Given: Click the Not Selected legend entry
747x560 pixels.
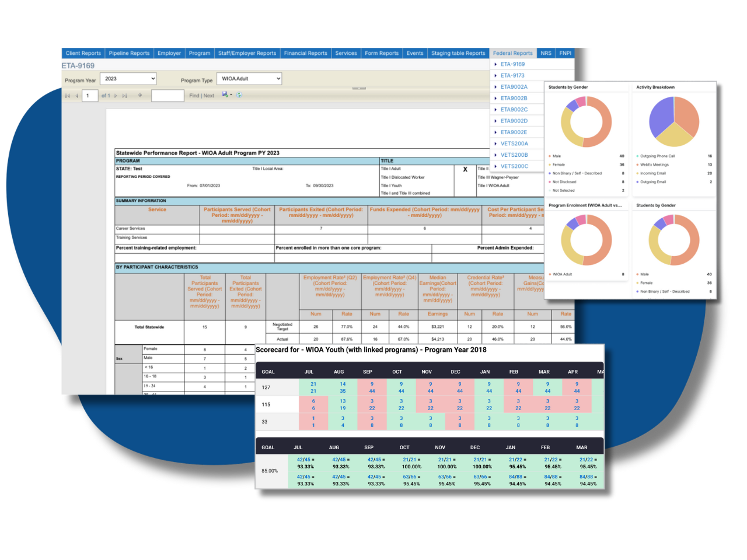Looking at the screenshot, I should click(563, 191).
